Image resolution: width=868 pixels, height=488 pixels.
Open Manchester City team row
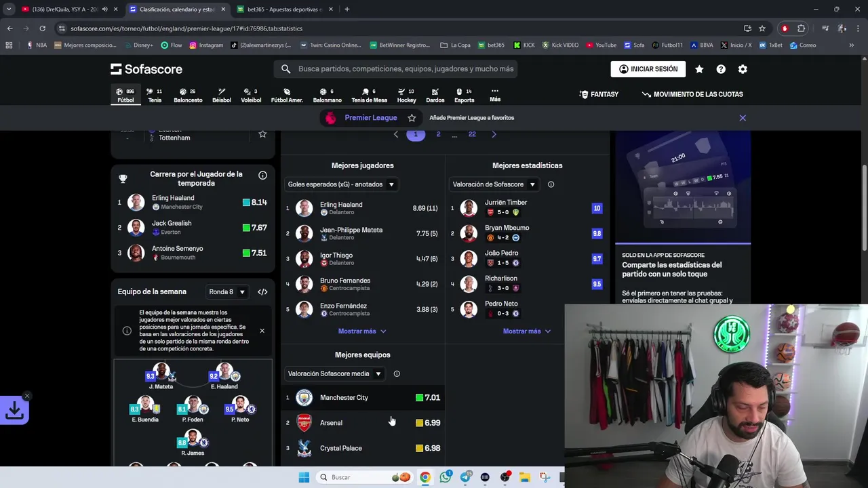pyautogui.click(x=363, y=398)
